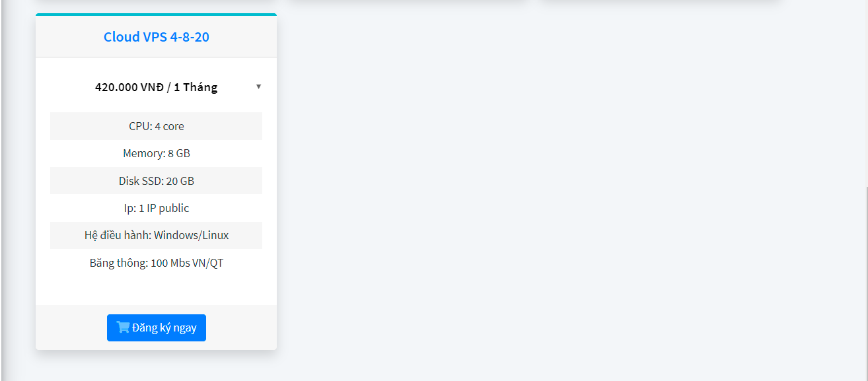This screenshot has height=381, width=868.
Task: Click the white space below the Băng thông row
Action: click(x=157, y=291)
